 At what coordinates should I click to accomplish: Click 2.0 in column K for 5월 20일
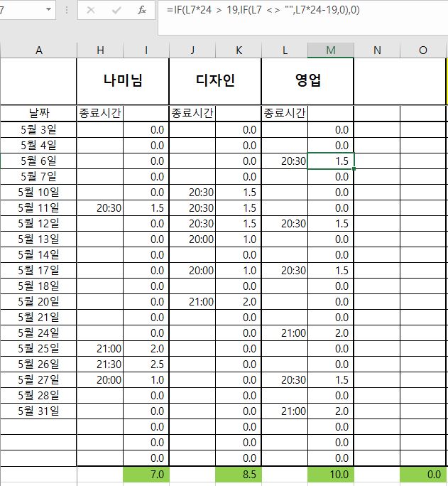pos(239,301)
